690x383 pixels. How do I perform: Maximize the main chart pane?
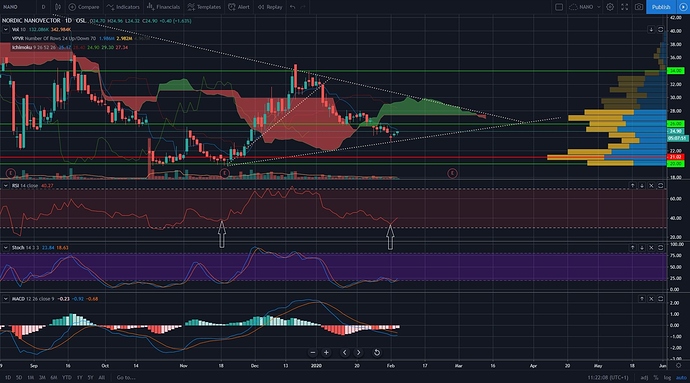[661, 29]
